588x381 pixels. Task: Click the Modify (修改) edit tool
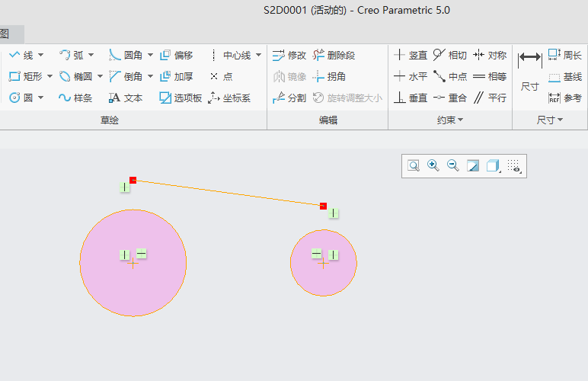[x=289, y=56]
